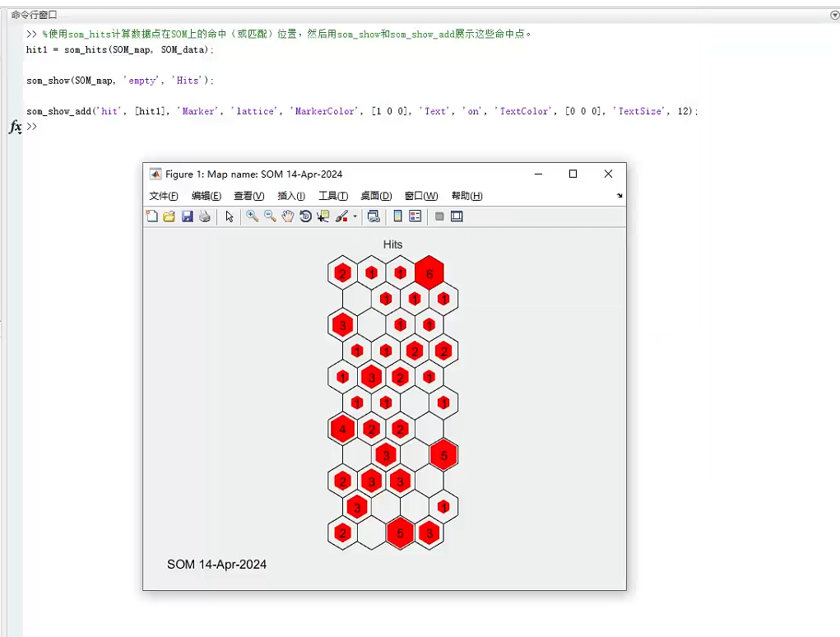Viewport: 840px width, 637px height.
Task: Select the Zoom In magnifier tool
Action: [x=252, y=216]
